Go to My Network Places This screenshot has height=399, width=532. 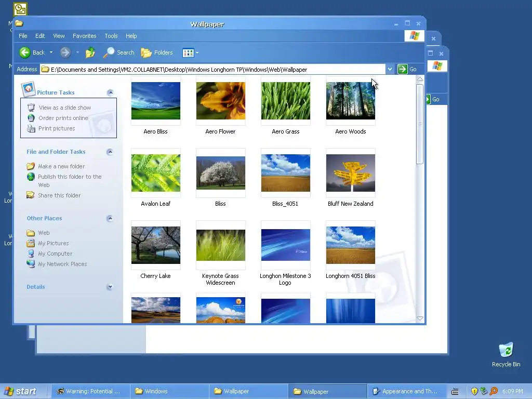point(62,264)
